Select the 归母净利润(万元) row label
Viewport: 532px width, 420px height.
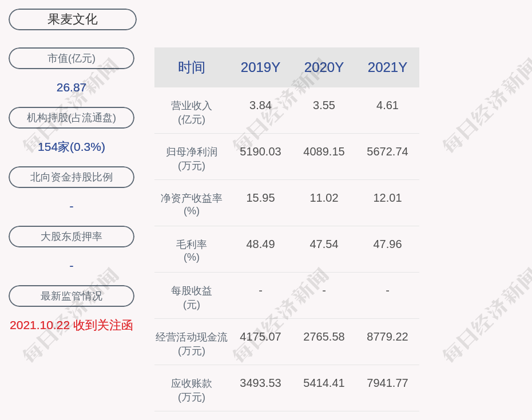tap(191, 159)
